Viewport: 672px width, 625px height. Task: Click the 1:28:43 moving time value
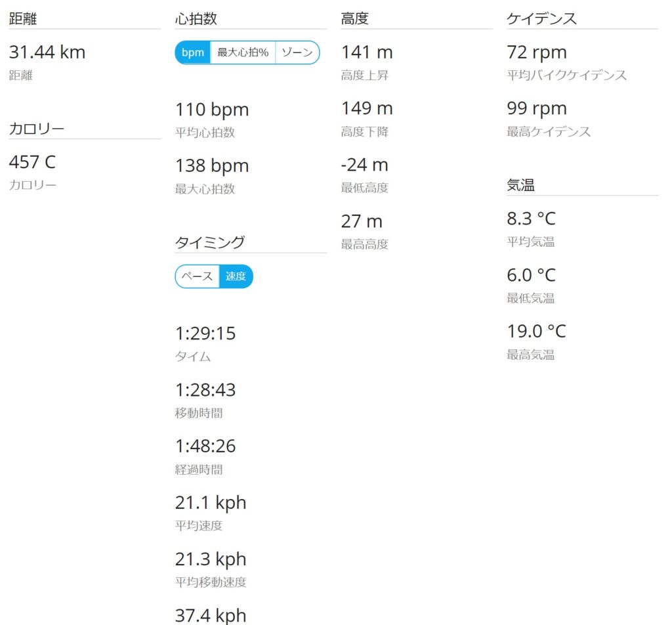[205, 390]
